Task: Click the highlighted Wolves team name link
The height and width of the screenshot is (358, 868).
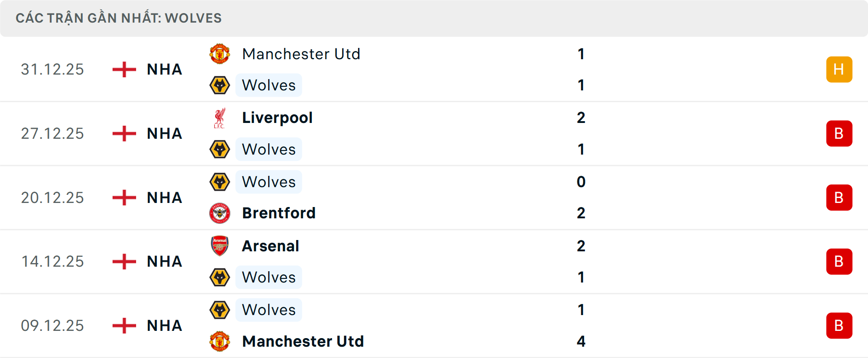Action: click(269, 85)
